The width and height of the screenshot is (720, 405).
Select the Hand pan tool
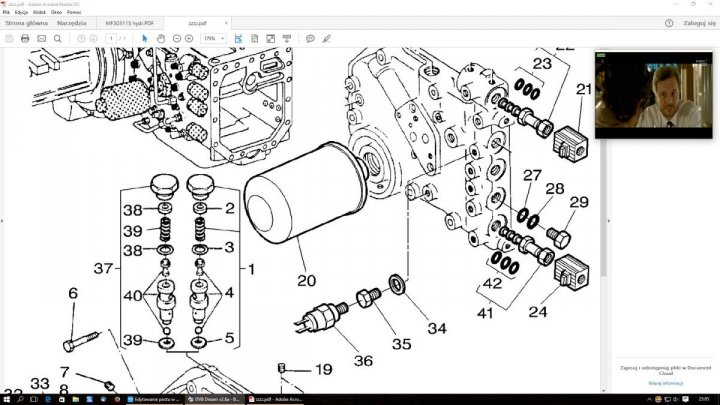point(160,38)
